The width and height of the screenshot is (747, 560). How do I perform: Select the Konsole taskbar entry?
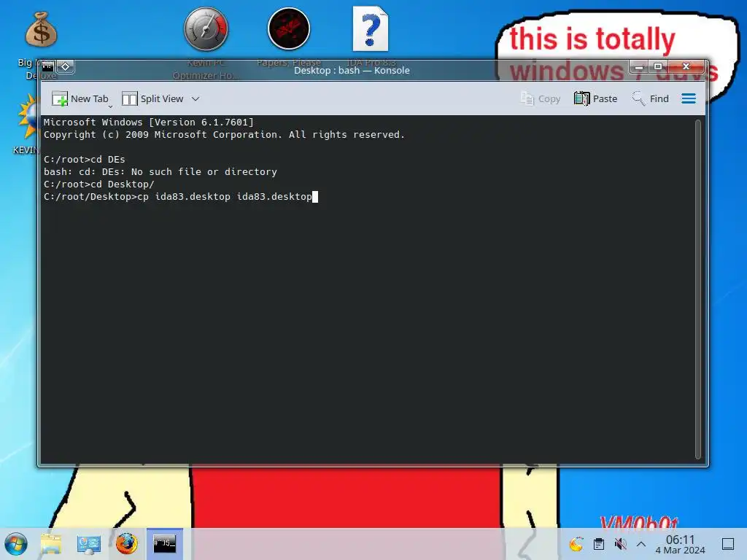coord(164,544)
